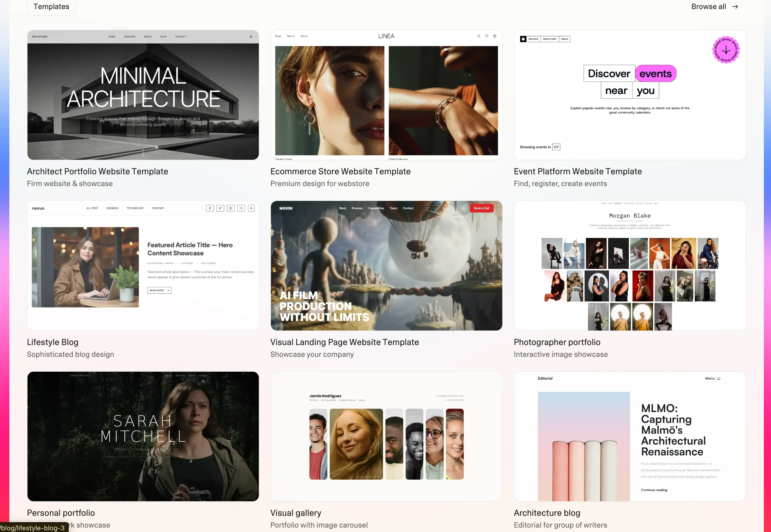Open the Photographer portfolio thumbnail
The width and height of the screenshot is (771, 532).
[x=629, y=266]
